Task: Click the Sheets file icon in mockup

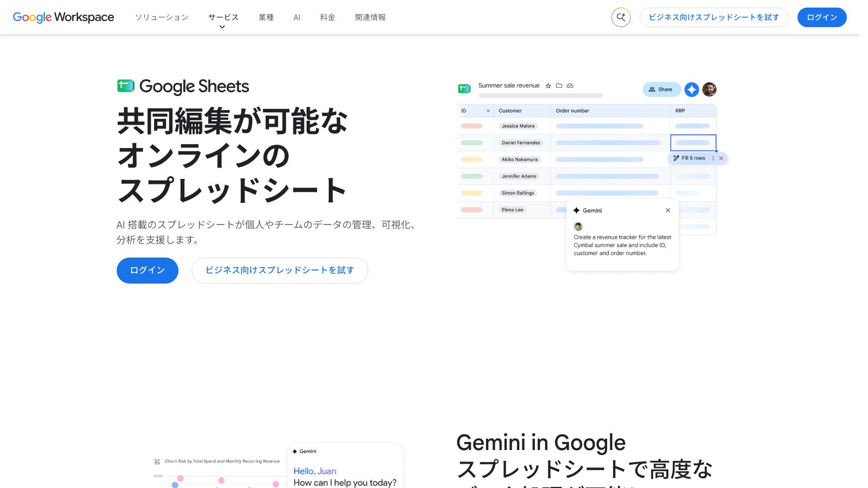Action: (464, 88)
